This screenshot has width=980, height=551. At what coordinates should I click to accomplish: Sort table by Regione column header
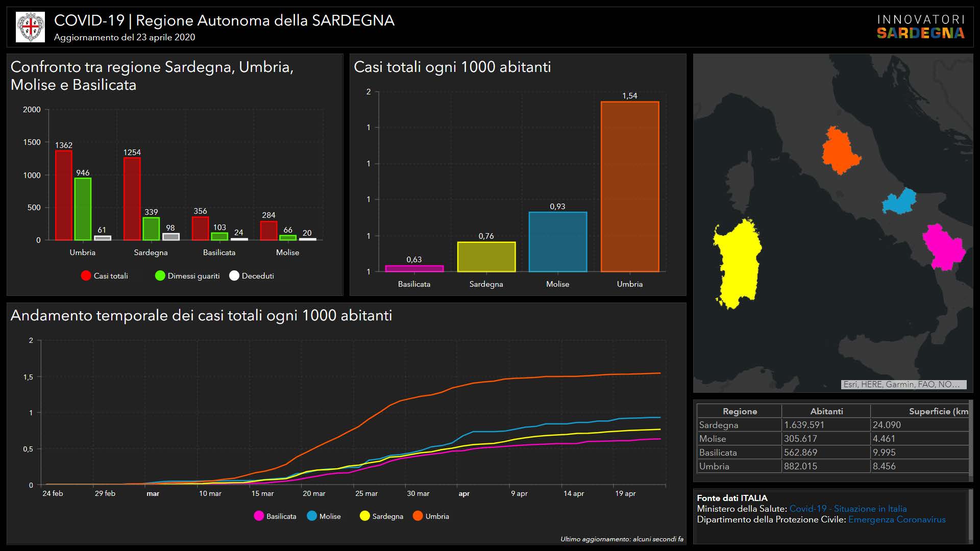point(739,411)
